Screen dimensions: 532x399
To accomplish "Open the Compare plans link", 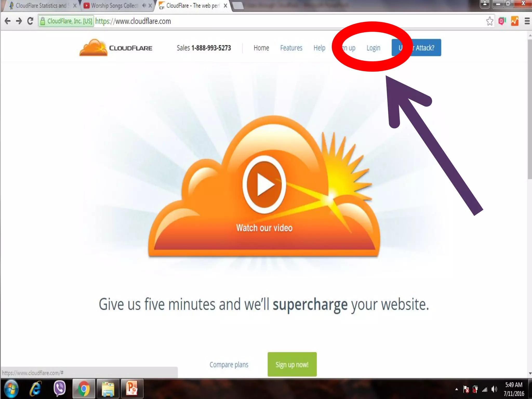I will 229,365.
